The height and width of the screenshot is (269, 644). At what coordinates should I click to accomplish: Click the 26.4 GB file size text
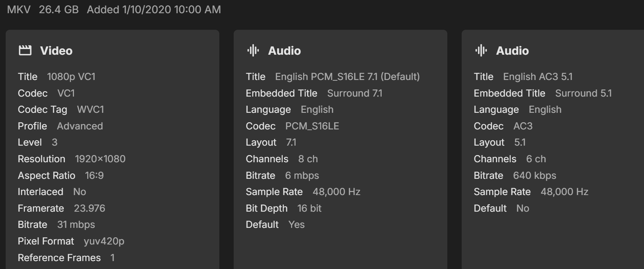pyautogui.click(x=59, y=9)
